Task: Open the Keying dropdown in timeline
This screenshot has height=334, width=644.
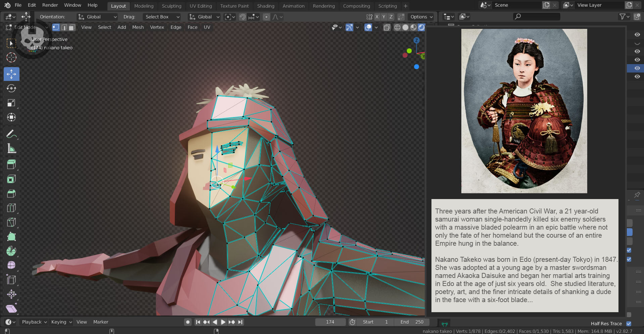Action: pyautogui.click(x=61, y=322)
